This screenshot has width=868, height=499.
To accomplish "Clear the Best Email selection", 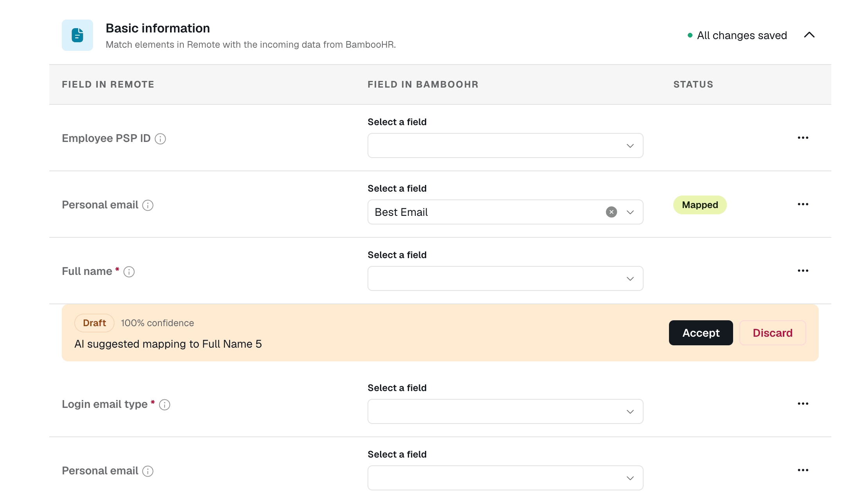I will pos(612,212).
